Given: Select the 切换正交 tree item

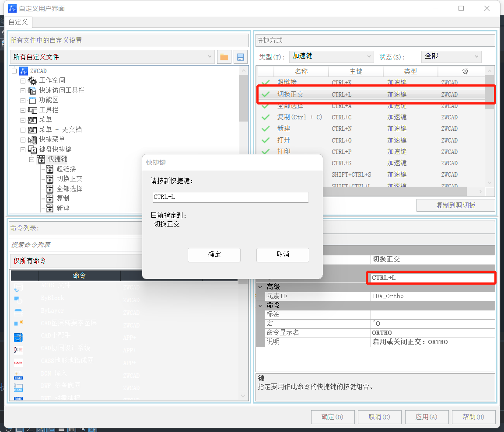Looking at the screenshot, I should pyautogui.click(x=70, y=179).
